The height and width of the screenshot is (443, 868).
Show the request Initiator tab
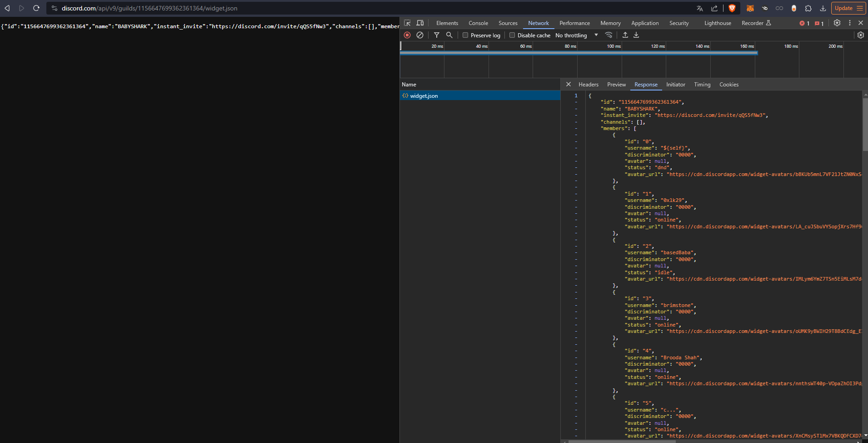click(x=676, y=85)
